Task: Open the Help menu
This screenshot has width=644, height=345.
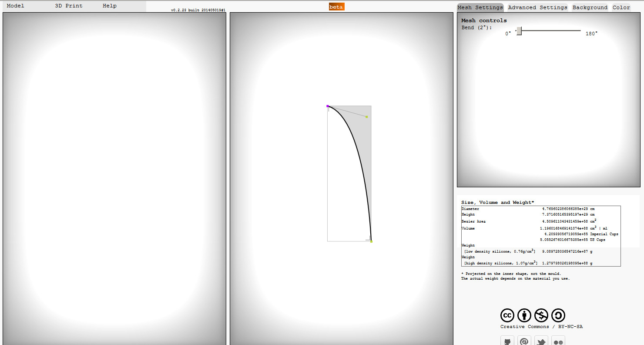Action: click(110, 6)
